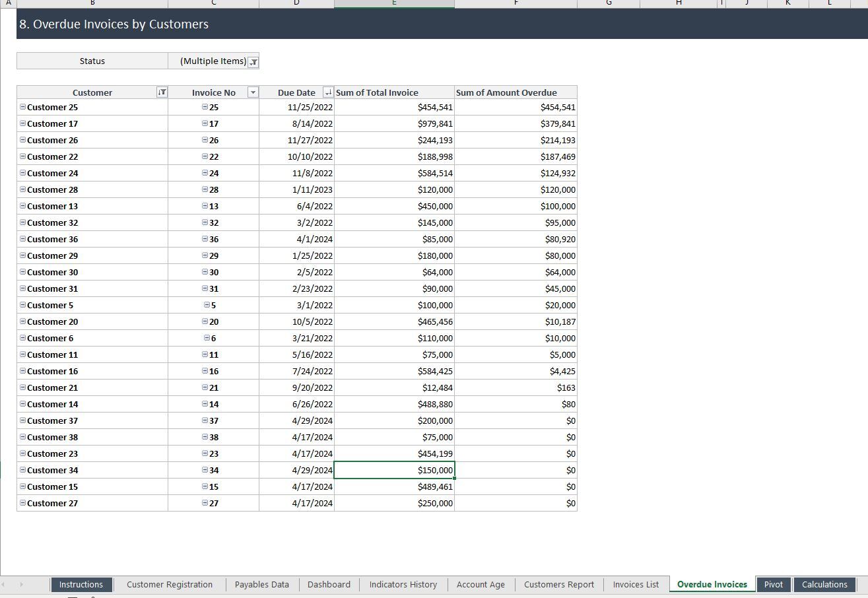Select due date 4/1/2024 cell
Image resolution: width=868 pixels, height=598 pixels.
click(296, 239)
